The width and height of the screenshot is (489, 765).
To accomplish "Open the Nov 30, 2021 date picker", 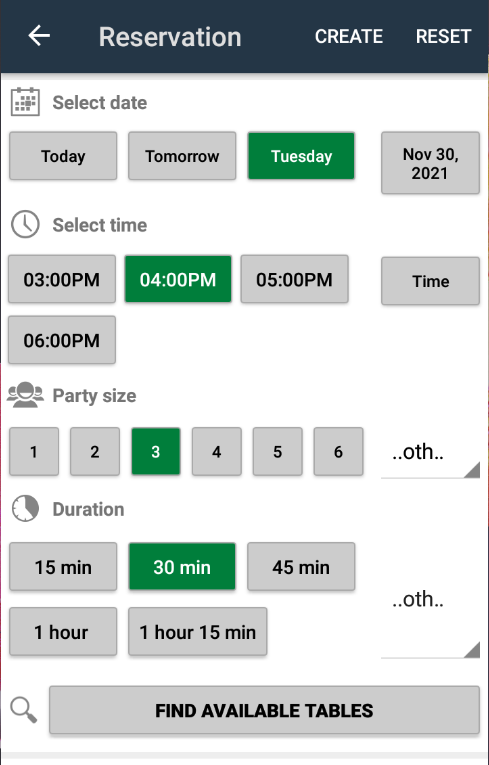I will (x=430, y=163).
